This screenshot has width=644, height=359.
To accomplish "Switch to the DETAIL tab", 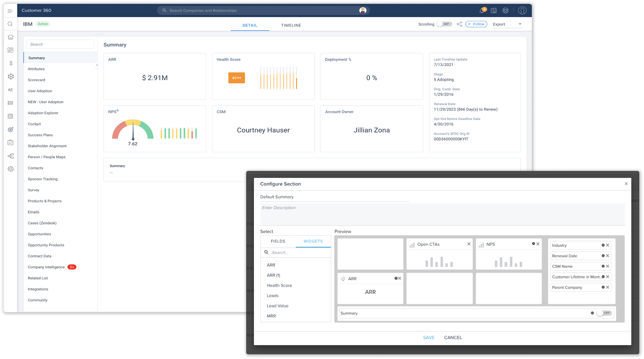I will [x=250, y=25].
